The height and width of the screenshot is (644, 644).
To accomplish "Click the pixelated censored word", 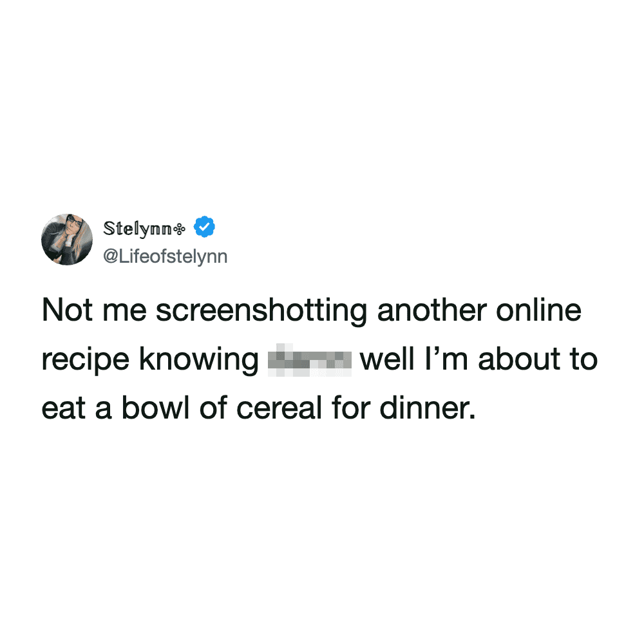I will 310,360.
